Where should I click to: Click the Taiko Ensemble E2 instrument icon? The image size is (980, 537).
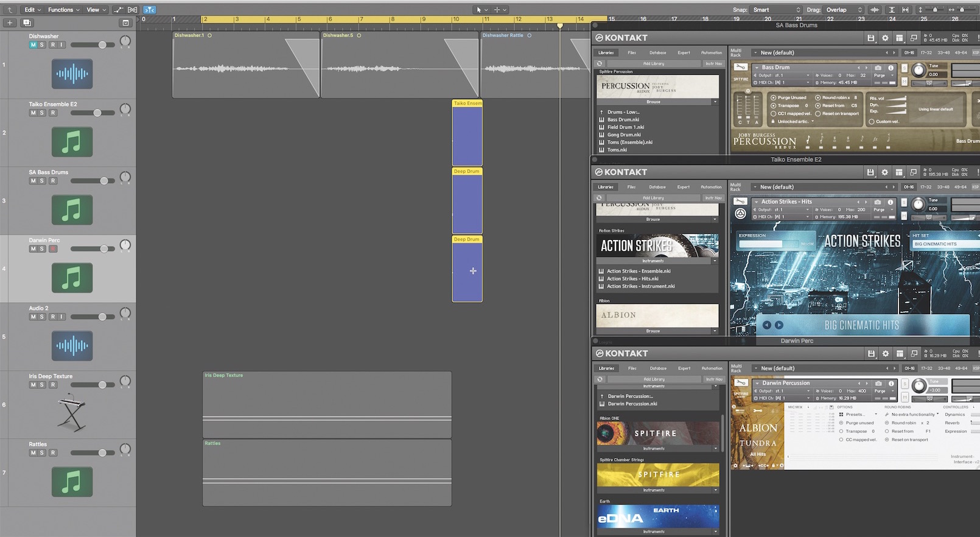point(72,142)
